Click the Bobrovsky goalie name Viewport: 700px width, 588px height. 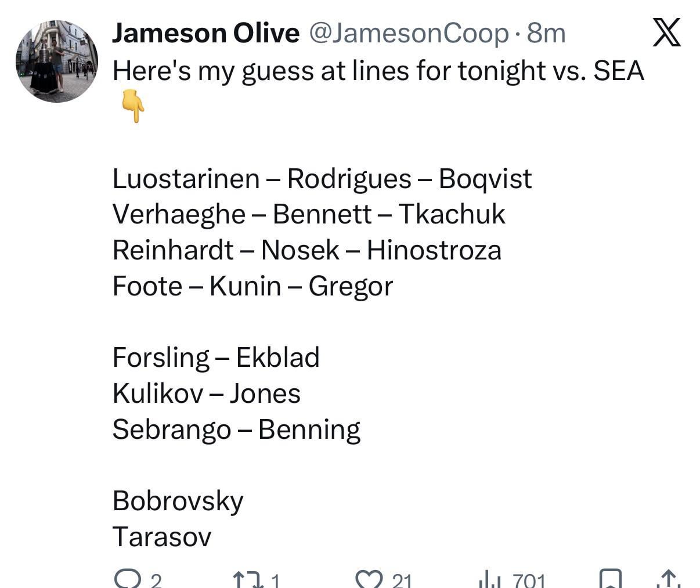point(178,500)
